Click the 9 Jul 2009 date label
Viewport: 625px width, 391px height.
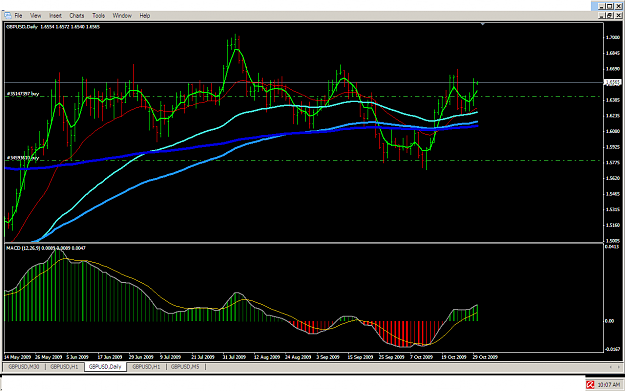pyautogui.click(x=171, y=357)
